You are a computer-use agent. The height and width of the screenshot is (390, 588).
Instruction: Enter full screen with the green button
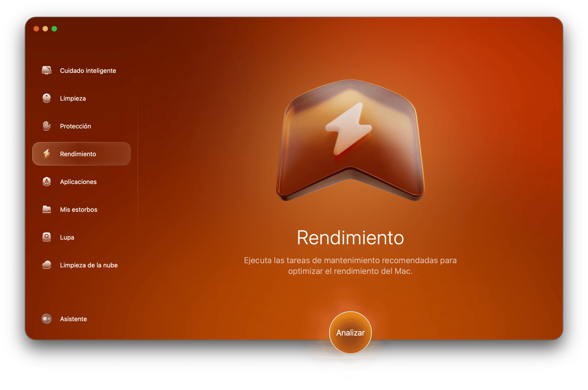pos(54,29)
